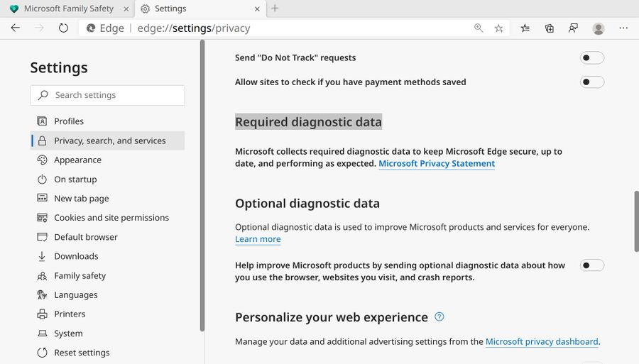
Task: Open Profiles settings
Action: (x=108, y=121)
